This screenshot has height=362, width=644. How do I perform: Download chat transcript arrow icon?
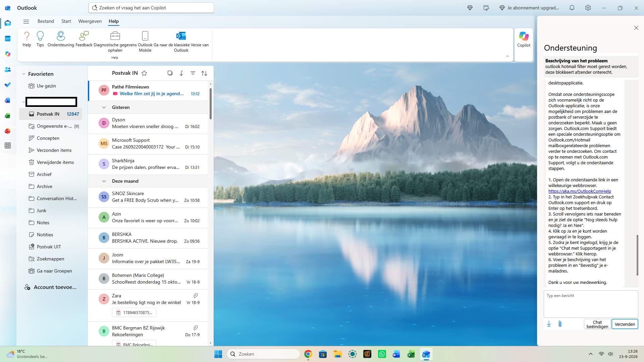[x=549, y=324]
